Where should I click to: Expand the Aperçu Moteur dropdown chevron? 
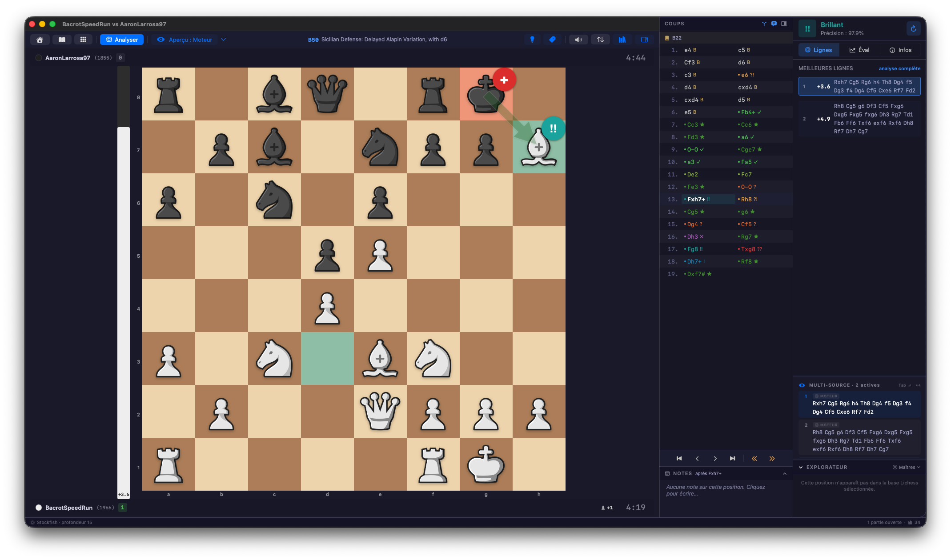tap(224, 40)
